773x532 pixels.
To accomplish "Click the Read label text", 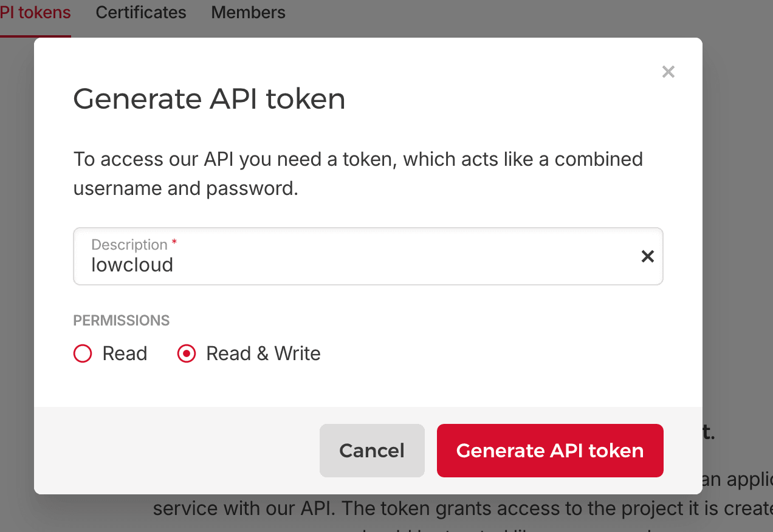I will [x=125, y=353].
